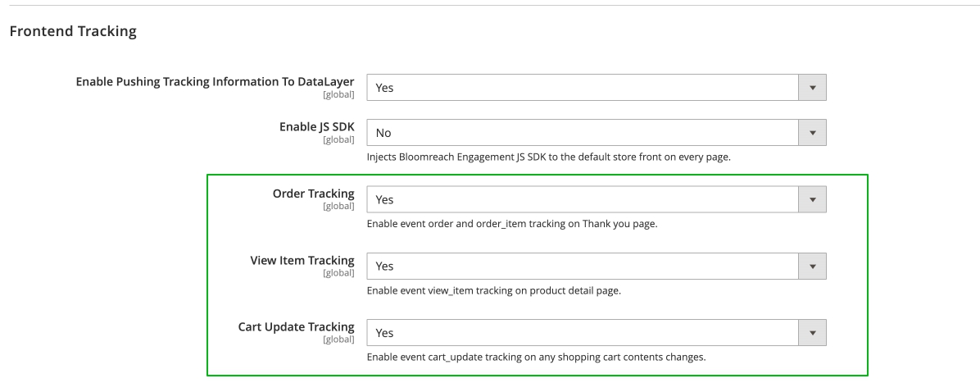Open the Enable Pushing Tracking Information select field
Screen dimensions: 980x383
click(x=582, y=87)
